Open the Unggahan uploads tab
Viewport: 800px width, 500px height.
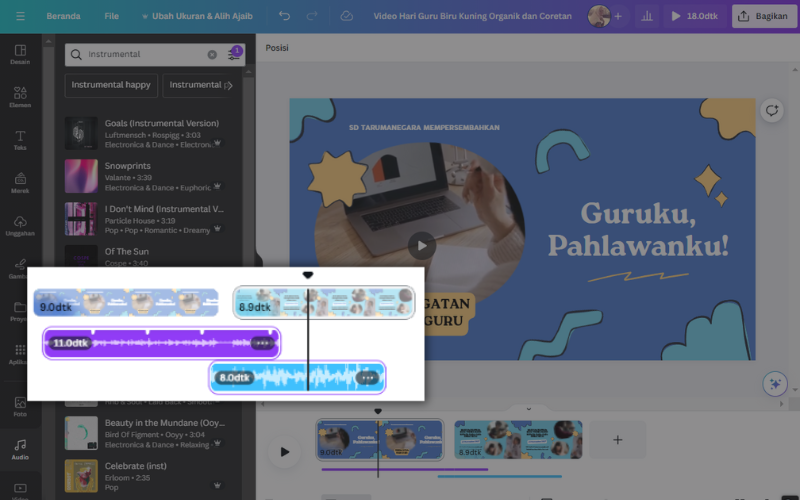point(20,226)
